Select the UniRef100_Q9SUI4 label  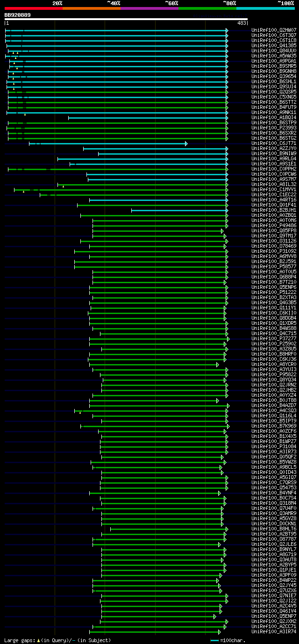tap(274, 86)
